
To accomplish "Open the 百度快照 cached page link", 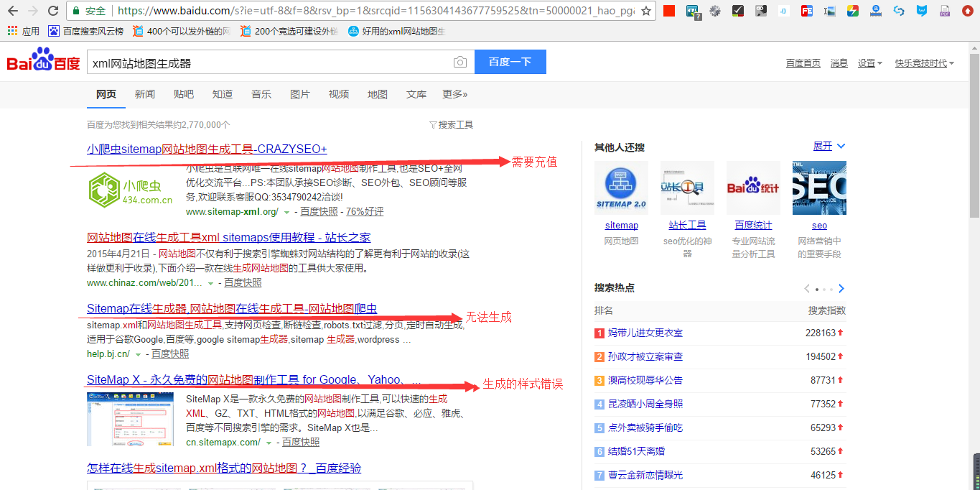I will 319,211.
